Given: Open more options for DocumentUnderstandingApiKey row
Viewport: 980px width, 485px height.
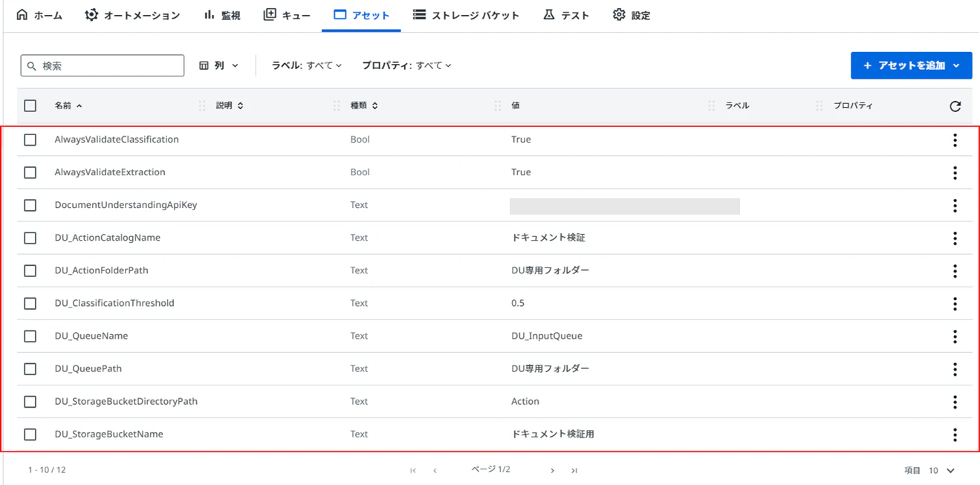Looking at the screenshot, I should coord(955,205).
